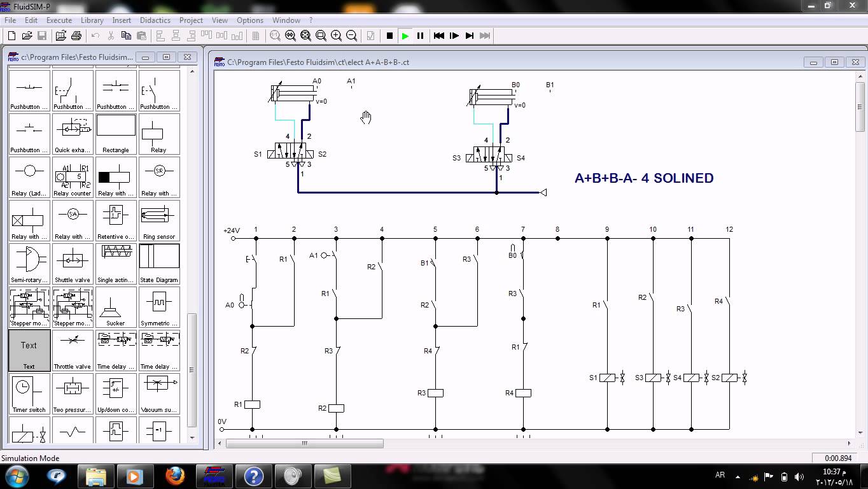Viewport: 868px width, 489px height.
Task: Open Firefox from the taskbar
Action: pos(174,476)
